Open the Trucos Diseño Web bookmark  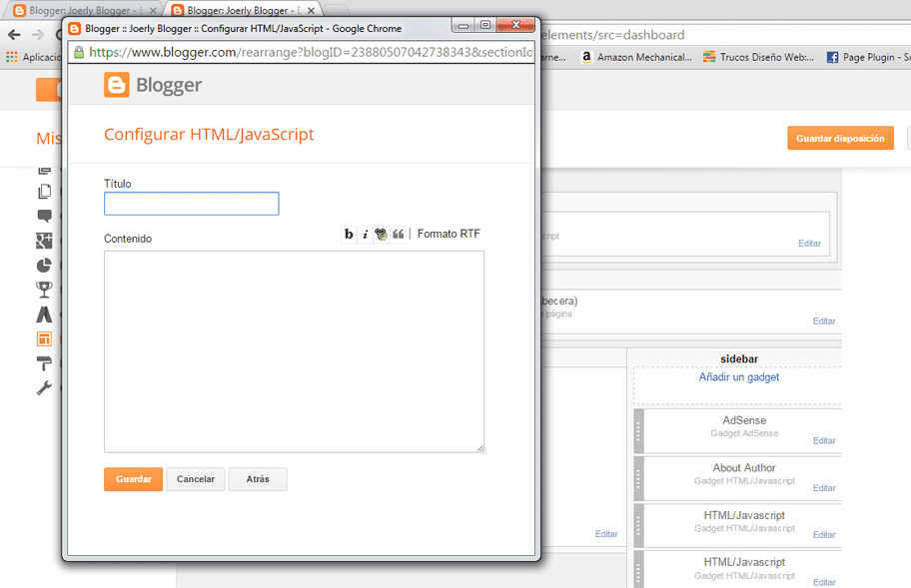pyautogui.click(x=758, y=57)
